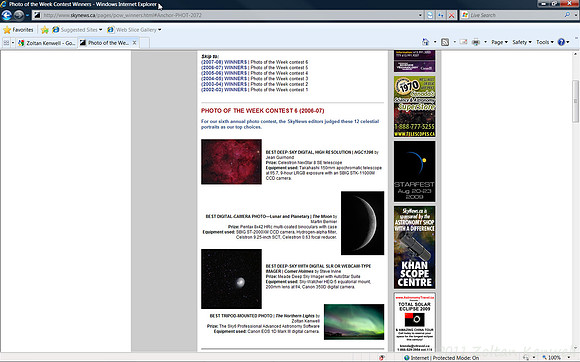Click the Compatibility View icon

coord(430,15)
